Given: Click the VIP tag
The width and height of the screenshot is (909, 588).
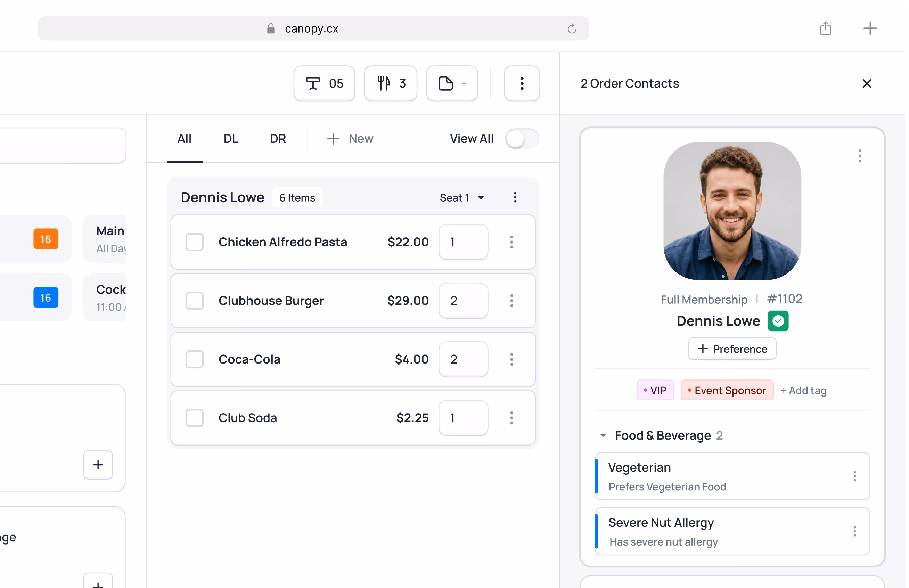Looking at the screenshot, I should point(655,390).
